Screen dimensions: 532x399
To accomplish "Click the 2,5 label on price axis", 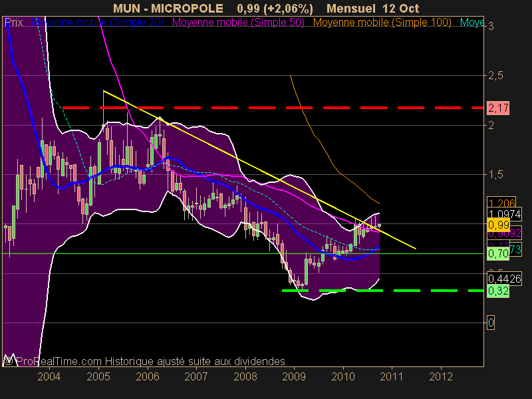I will click(x=495, y=75).
